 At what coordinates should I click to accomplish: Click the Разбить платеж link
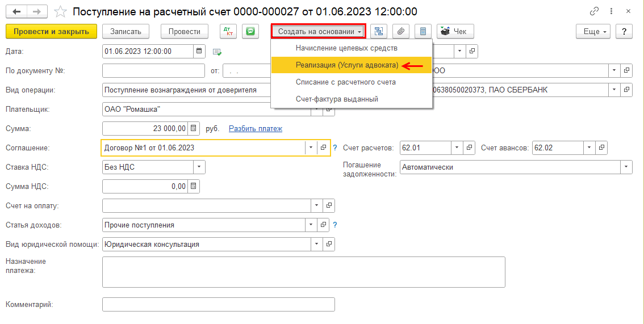pos(255,129)
